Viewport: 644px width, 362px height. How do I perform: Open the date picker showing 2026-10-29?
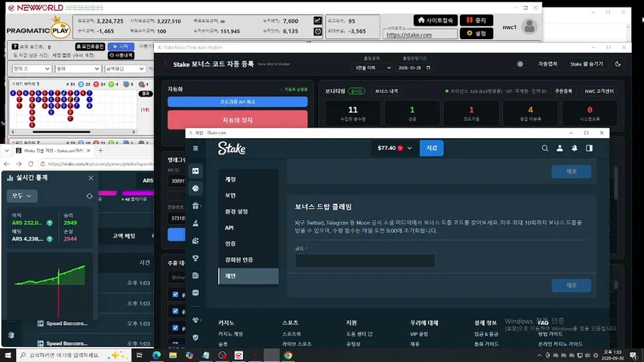click(x=414, y=68)
